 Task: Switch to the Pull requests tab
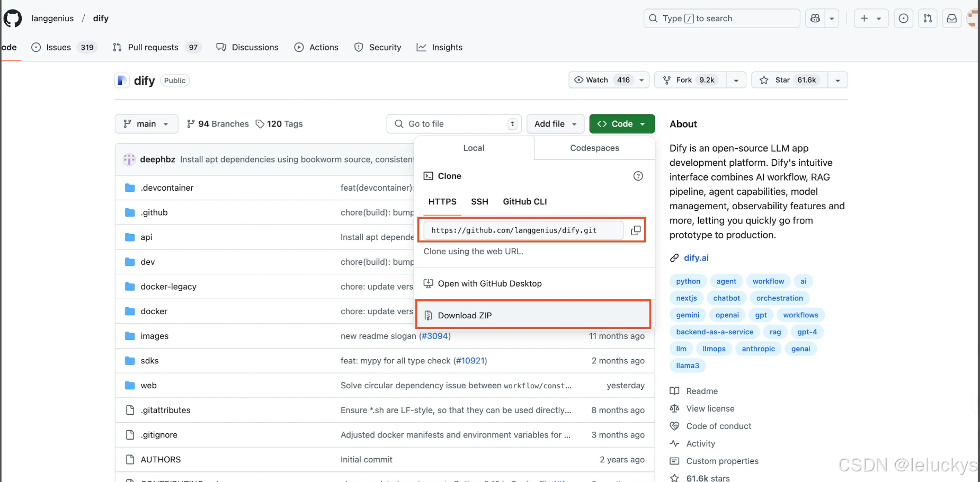pos(157,47)
